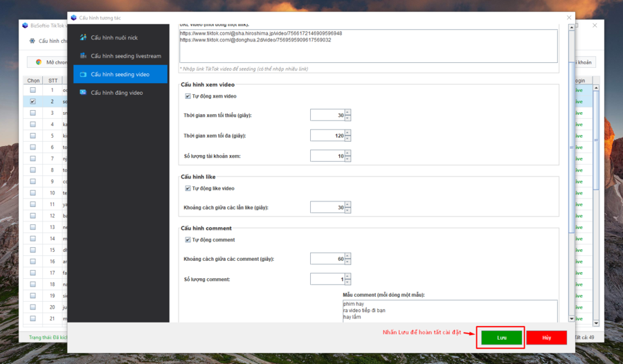Open the Cấu hình đăng video tab

point(116,92)
